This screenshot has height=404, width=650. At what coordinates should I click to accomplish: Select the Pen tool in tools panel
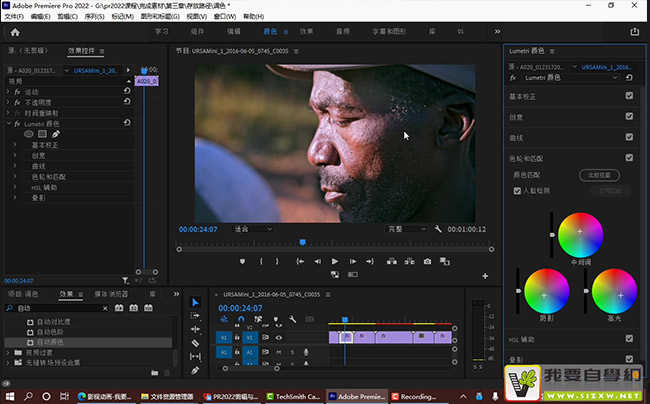click(195, 370)
